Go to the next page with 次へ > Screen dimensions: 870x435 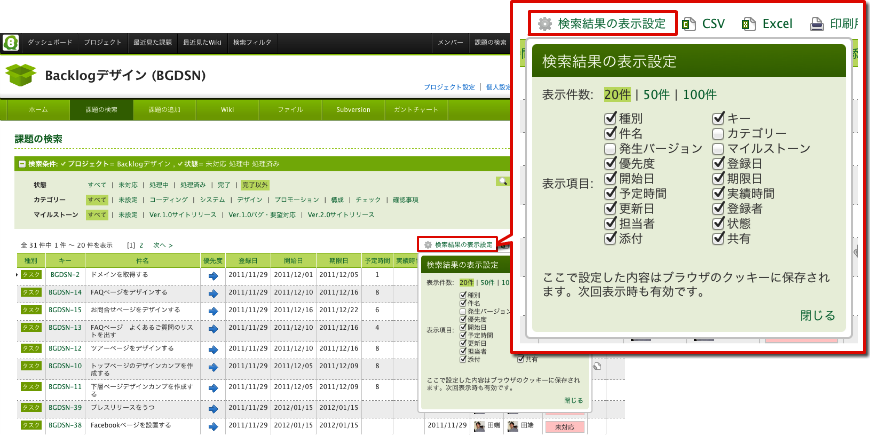click(163, 245)
